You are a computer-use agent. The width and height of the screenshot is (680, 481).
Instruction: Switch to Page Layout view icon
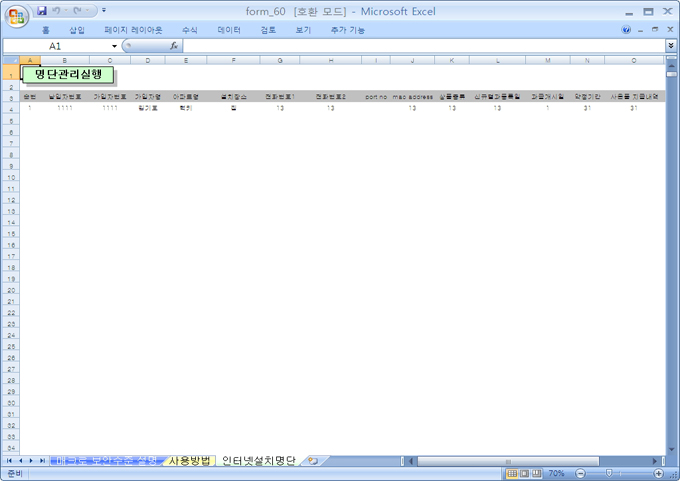tap(524, 473)
